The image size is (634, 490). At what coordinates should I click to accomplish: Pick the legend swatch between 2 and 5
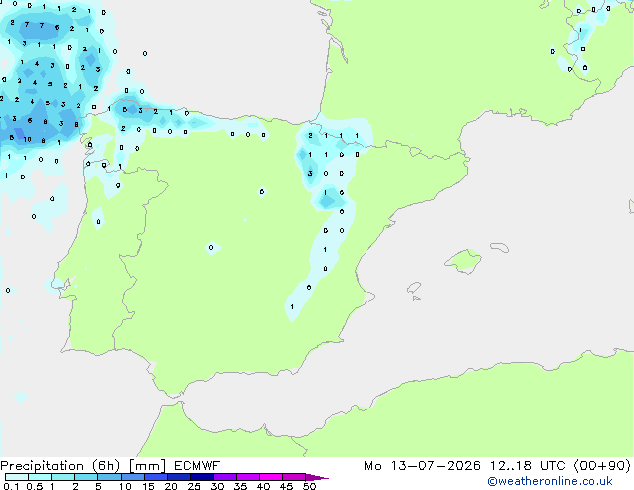click(86, 477)
